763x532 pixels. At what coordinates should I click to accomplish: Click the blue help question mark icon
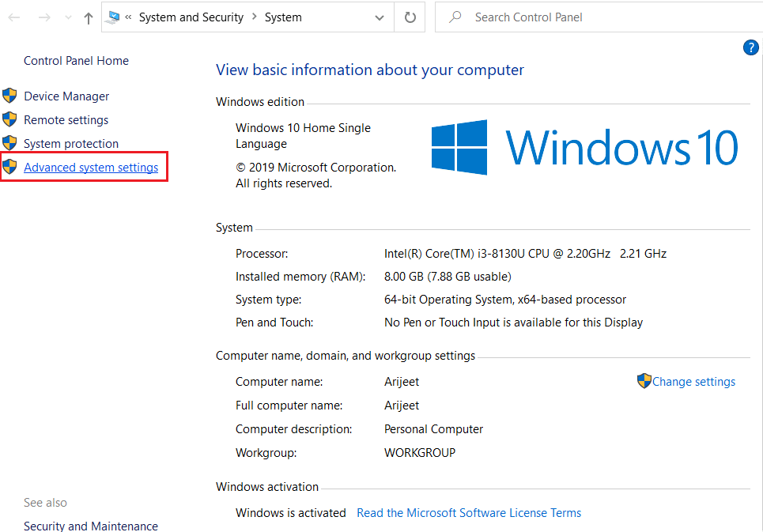click(x=751, y=48)
